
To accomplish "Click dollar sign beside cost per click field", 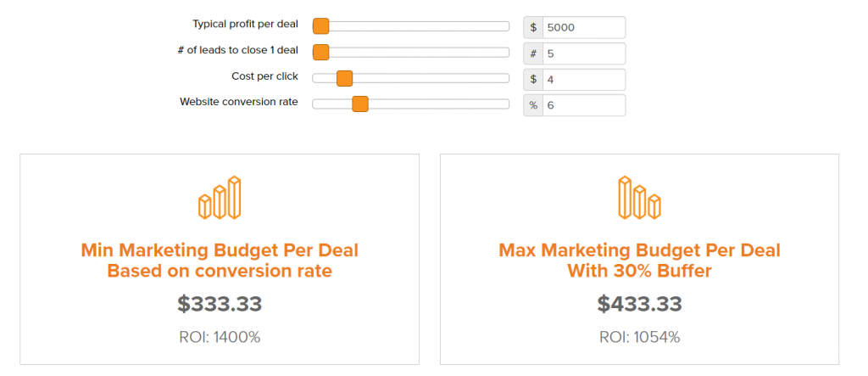I will [533, 80].
